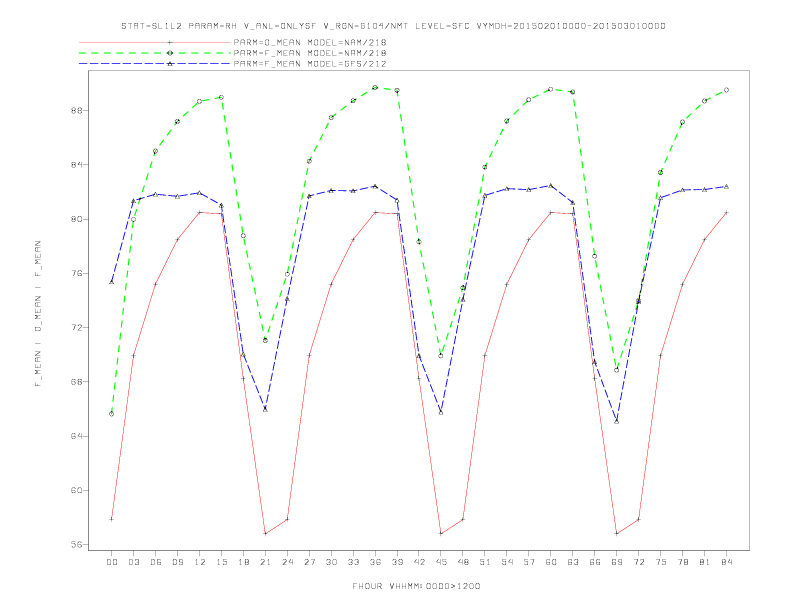Viewport: 792px width, 612px height.
Task: Select legend entry PARM=F_MEAN MODEL=NAM/218
Action: 310,53
